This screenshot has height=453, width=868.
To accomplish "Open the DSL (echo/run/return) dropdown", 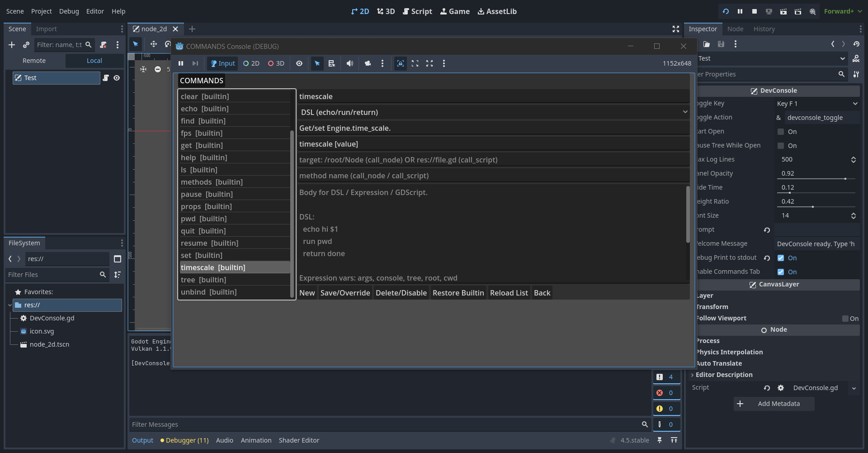I will click(x=493, y=112).
